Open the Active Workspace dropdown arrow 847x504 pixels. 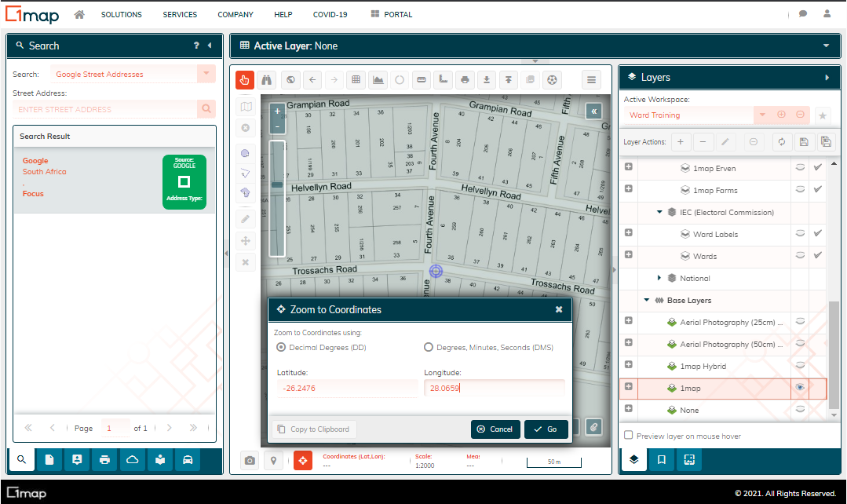(762, 115)
